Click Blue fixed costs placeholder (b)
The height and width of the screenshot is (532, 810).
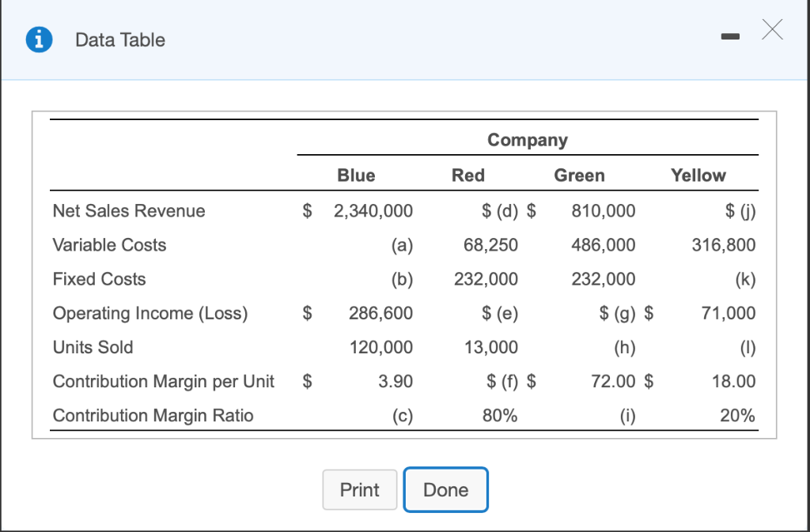[402, 279]
